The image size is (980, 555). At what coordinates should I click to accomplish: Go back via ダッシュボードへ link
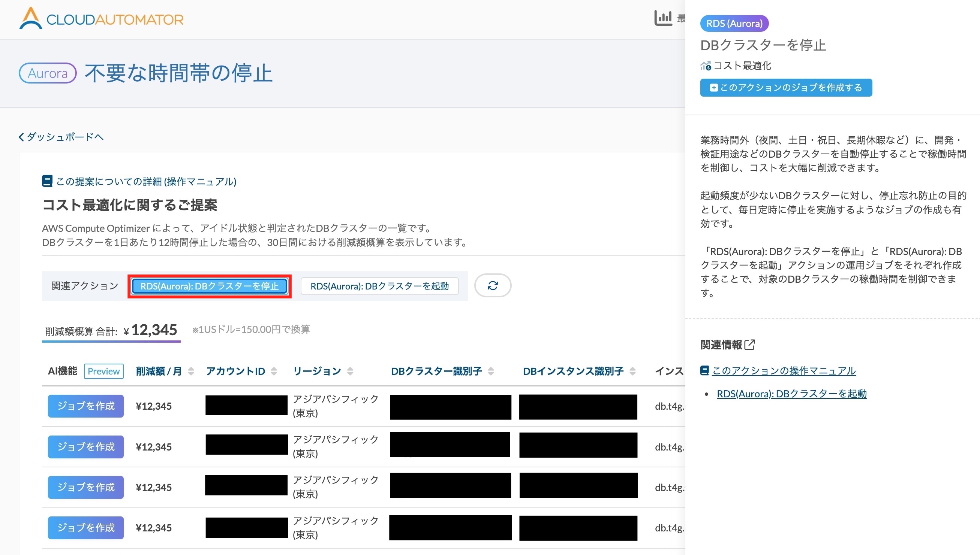click(61, 137)
